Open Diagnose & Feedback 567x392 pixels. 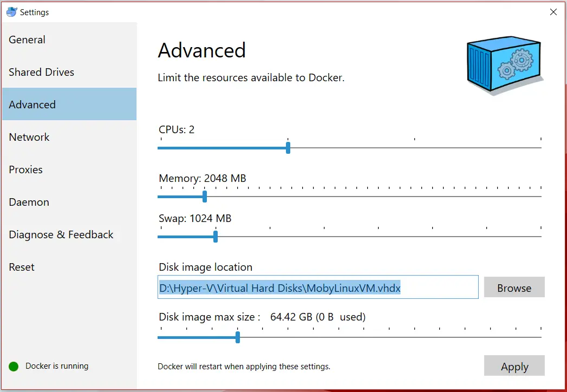click(x=61, y=234)
